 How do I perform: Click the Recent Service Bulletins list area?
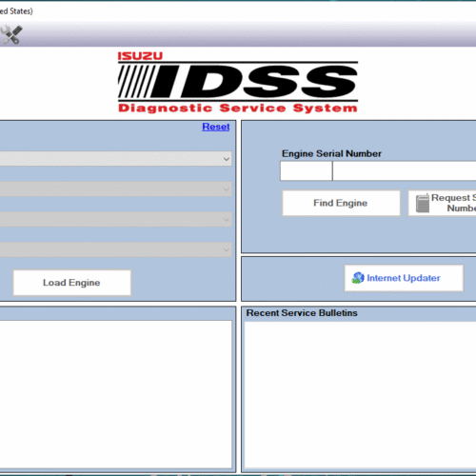(360, 395)
